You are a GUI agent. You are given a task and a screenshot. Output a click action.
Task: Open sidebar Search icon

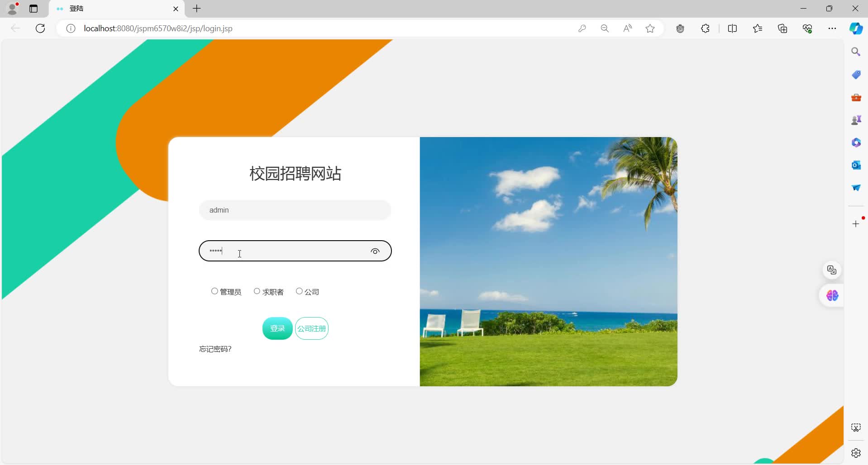coord(856,52)
